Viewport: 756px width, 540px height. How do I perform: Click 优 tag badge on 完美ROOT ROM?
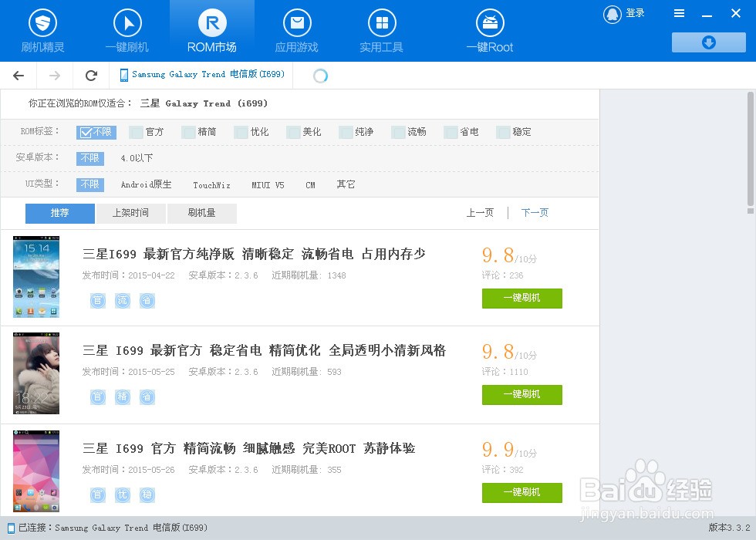point(123,494)
